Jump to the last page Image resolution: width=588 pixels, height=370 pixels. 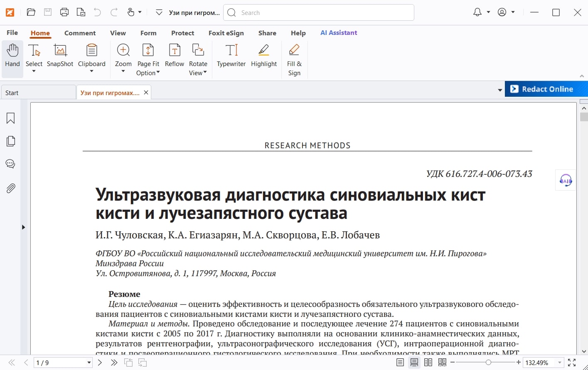114,363
